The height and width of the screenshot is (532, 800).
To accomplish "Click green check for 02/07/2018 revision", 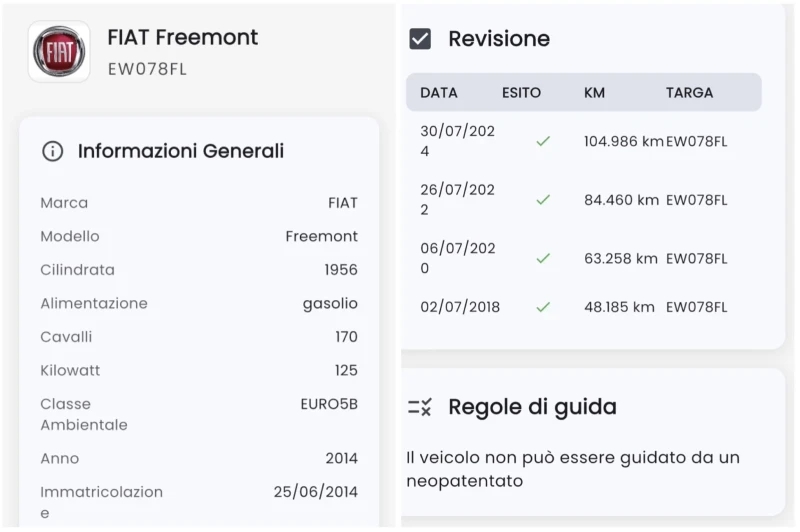I will coord(543,307).
